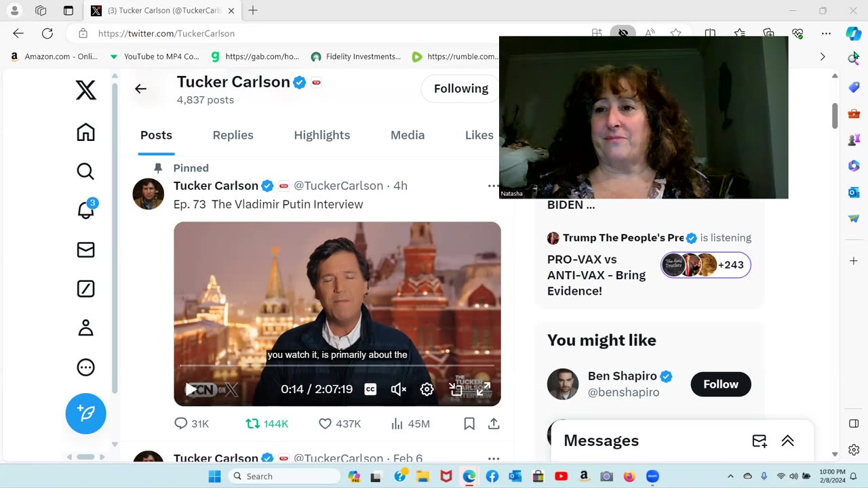The image size is (868, 488).
Task: Repost the pinned post showing 144K
Action: tap(267, 424)
